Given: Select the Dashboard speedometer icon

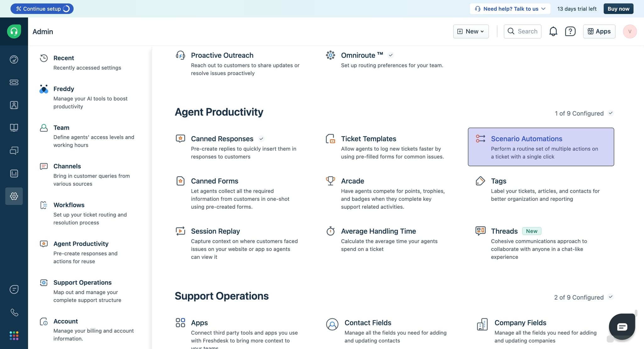Looking at the screenshot, I should [x=14, y=59].
